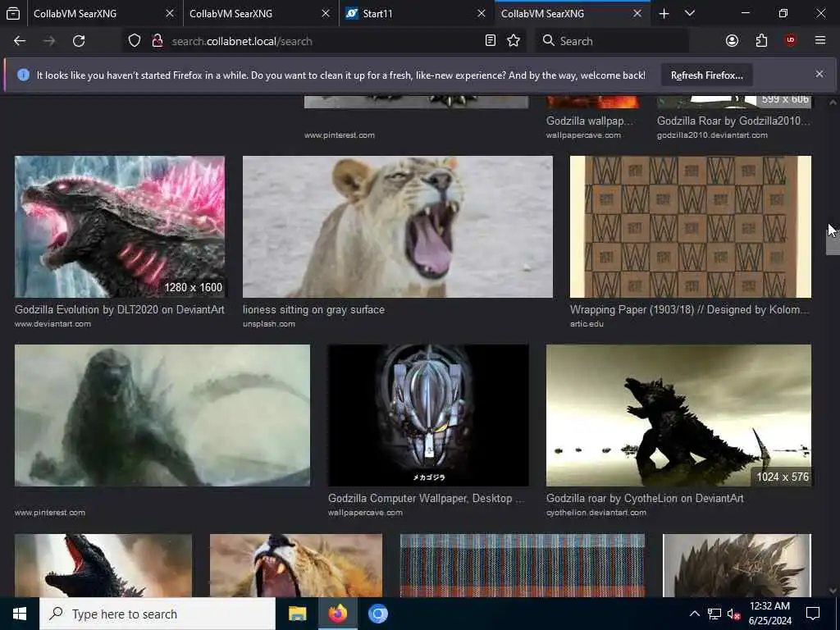Click the unsplash.com source text
Image resolution: width=840 pixels, height=630 pixels.
click(x=269, y=323)
